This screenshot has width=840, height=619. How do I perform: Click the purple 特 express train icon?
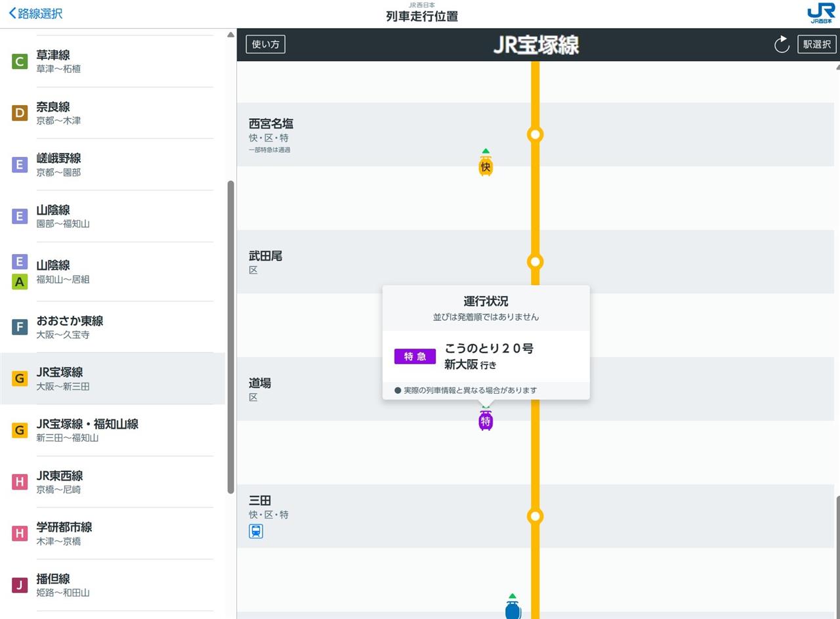point(486,420)
